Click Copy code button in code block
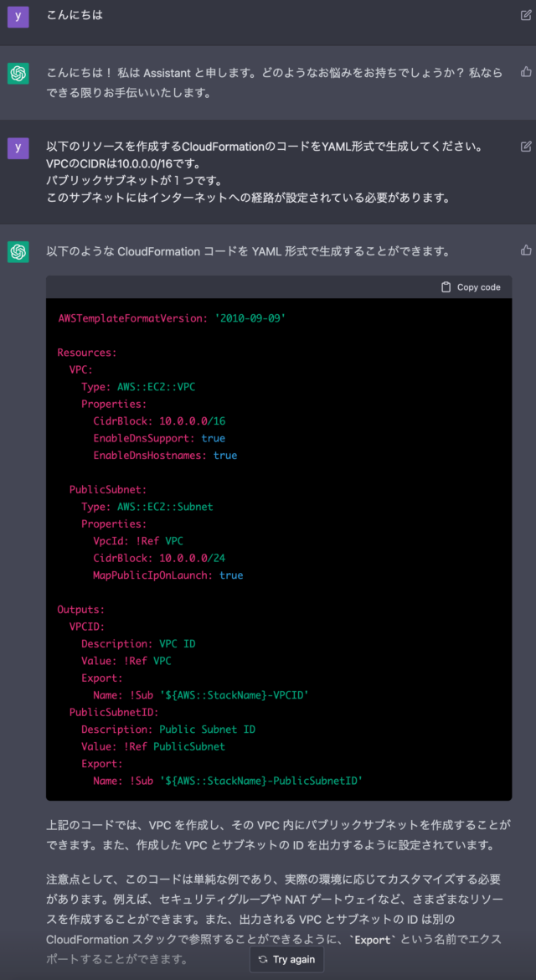The height and width of the screenshot is (980, 536). pos(471,286)
